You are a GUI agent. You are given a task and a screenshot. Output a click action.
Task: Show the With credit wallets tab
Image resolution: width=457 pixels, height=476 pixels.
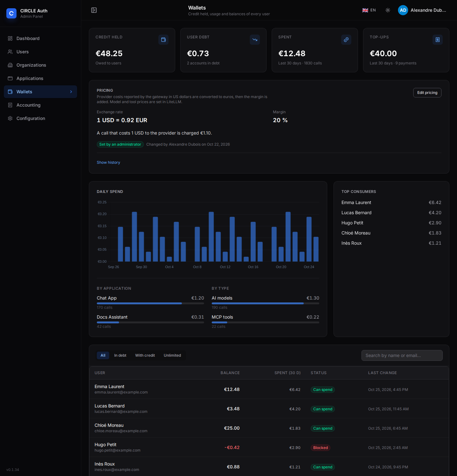145,355
